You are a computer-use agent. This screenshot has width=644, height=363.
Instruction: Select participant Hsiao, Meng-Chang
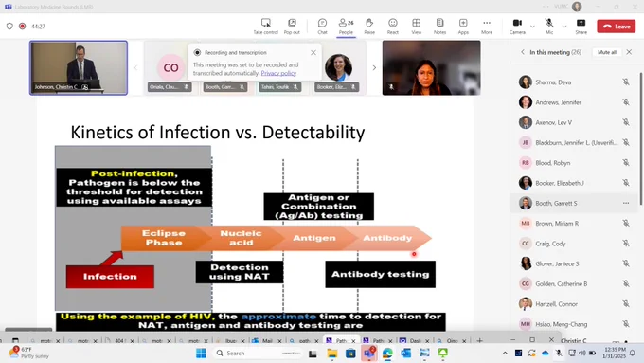pyautogui.click(x=574, y=324)
